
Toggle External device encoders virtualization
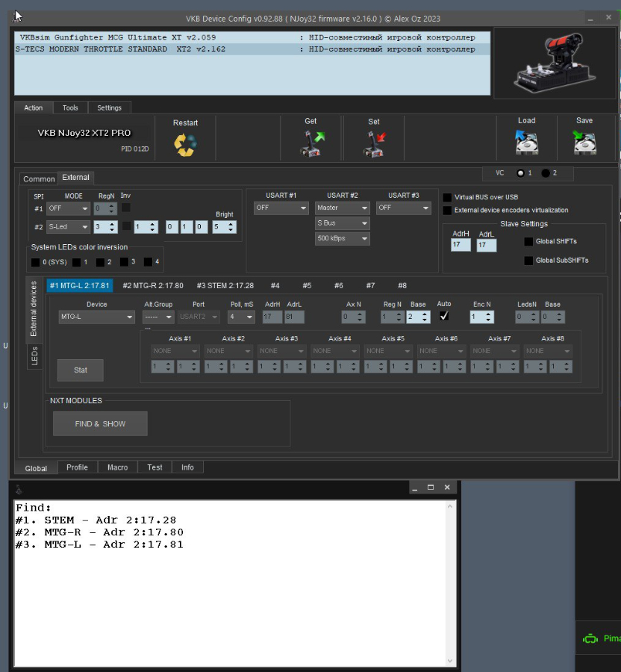tap(447, 211)
